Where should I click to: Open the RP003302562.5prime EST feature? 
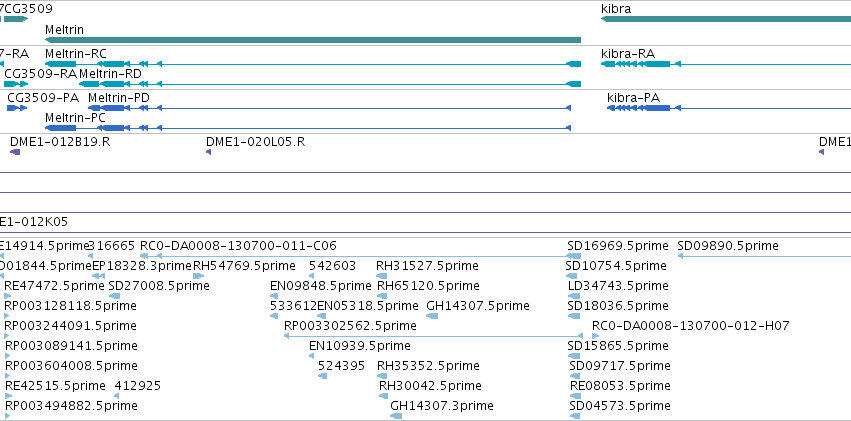pyautogui.click(x=433, y=336)
